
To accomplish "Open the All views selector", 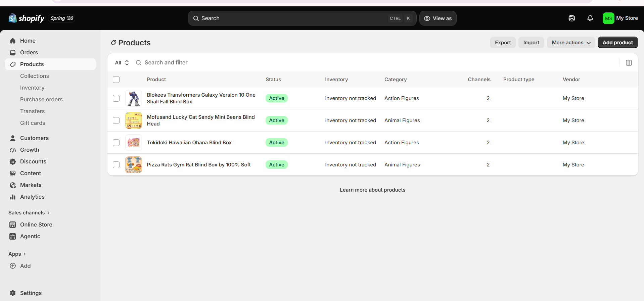I will tap(122, 63).
